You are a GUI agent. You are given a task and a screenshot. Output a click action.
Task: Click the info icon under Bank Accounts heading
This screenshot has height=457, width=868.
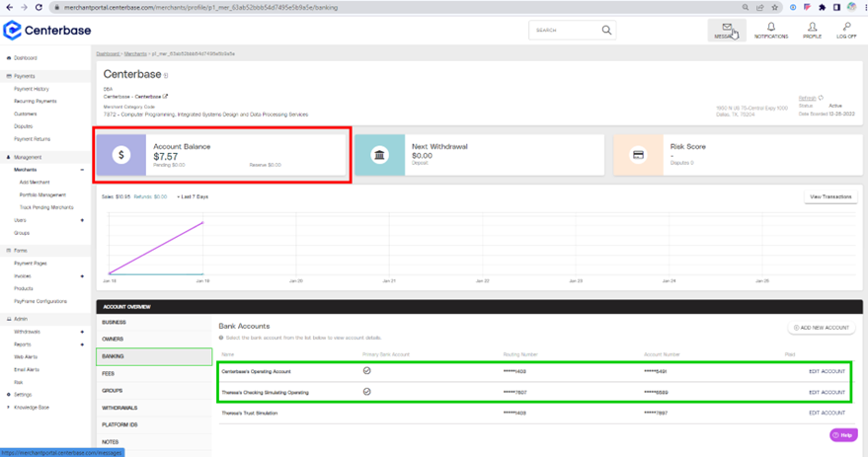(221, 338)
